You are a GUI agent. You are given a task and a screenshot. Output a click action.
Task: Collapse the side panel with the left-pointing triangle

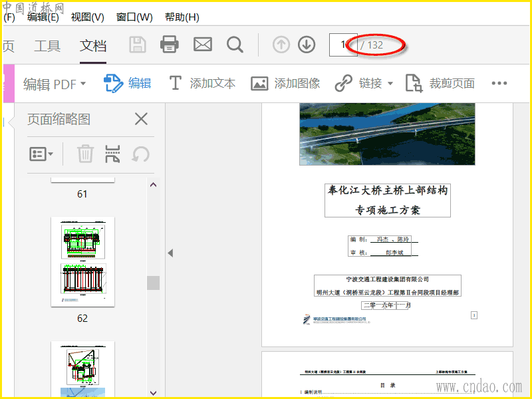click(171, 253)
